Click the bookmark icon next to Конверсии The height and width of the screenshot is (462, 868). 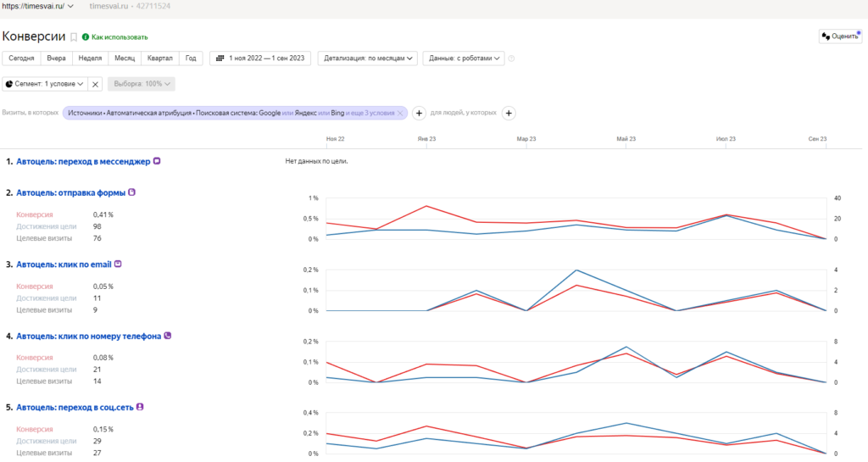tap(74, 37)
